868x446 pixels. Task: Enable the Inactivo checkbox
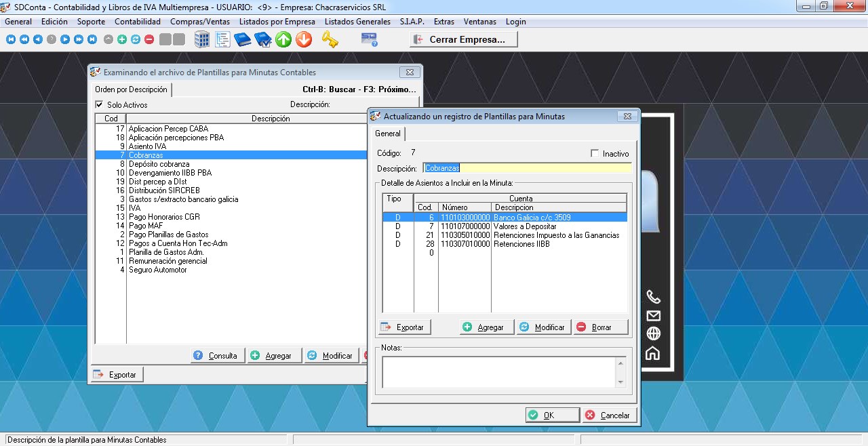click(595, 154)
